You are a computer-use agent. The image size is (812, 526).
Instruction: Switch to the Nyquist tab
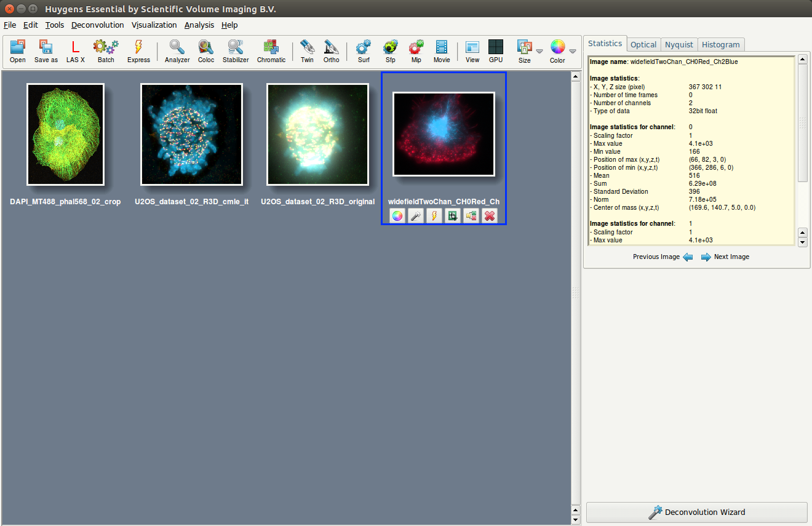[679, 44]
